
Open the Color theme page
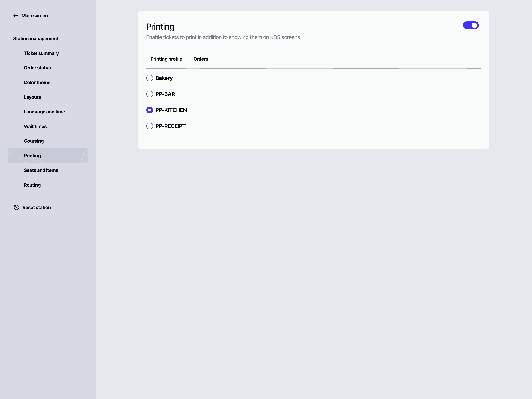point(37,82)
